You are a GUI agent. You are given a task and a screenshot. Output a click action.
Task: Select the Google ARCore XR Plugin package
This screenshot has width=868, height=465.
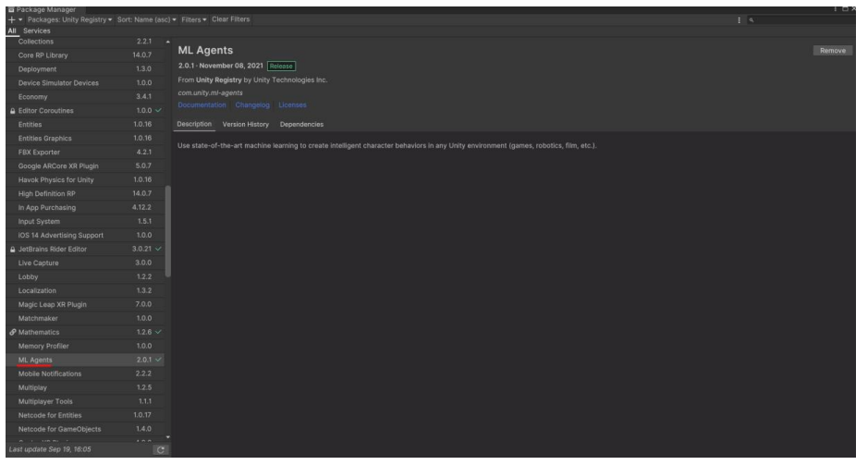tap(85, 166)
